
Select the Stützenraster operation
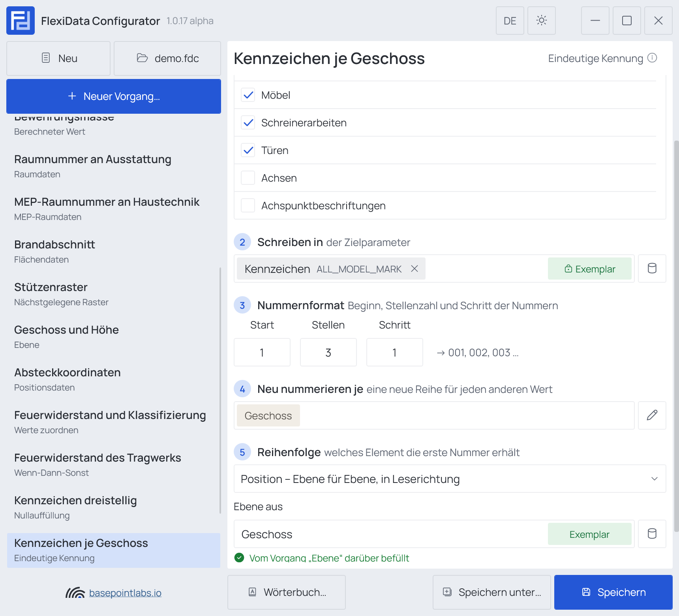point(114,294)
